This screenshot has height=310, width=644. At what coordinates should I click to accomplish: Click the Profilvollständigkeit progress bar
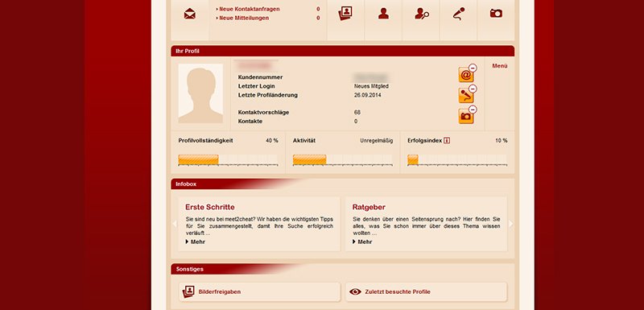click(x=228, y=159)
